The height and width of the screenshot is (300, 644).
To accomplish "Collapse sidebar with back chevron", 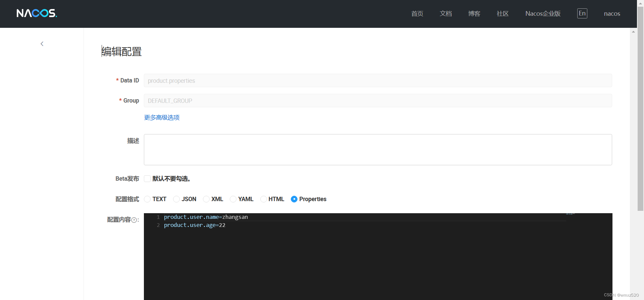I will (x=42, y=44).
